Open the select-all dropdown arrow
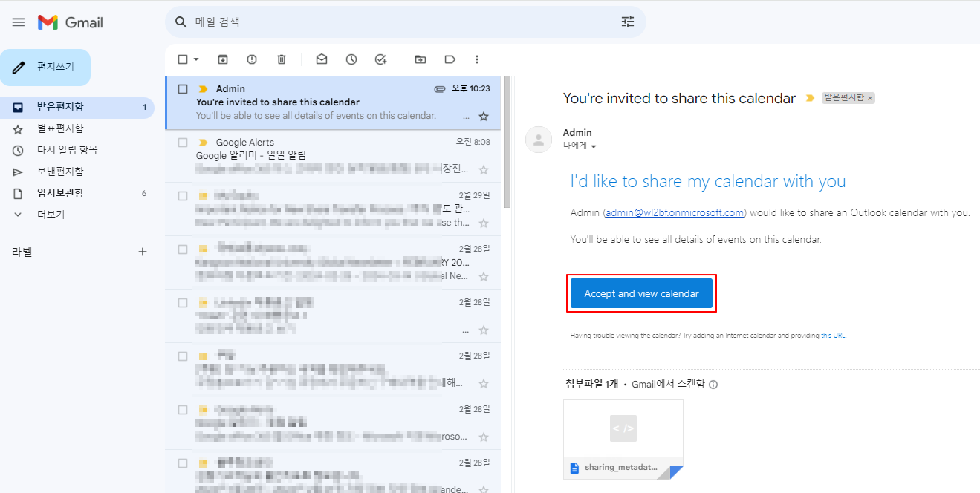 (x=196, y=59)
